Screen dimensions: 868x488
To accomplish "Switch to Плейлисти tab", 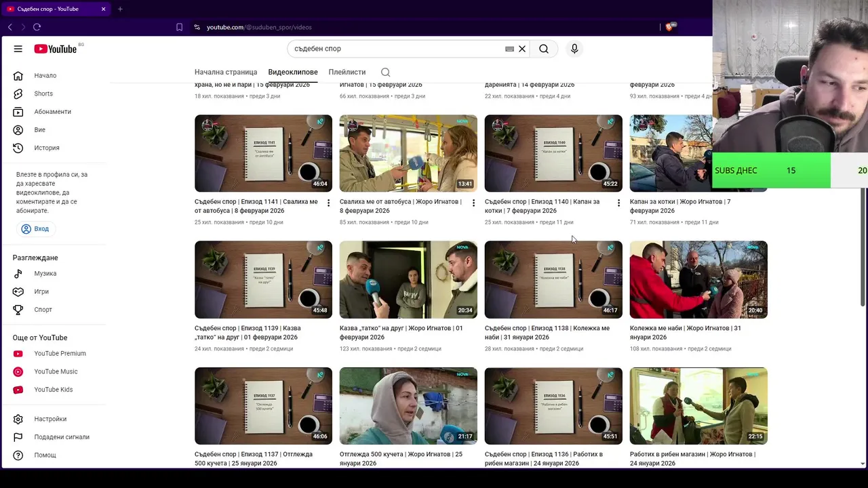I will (347, 72).
